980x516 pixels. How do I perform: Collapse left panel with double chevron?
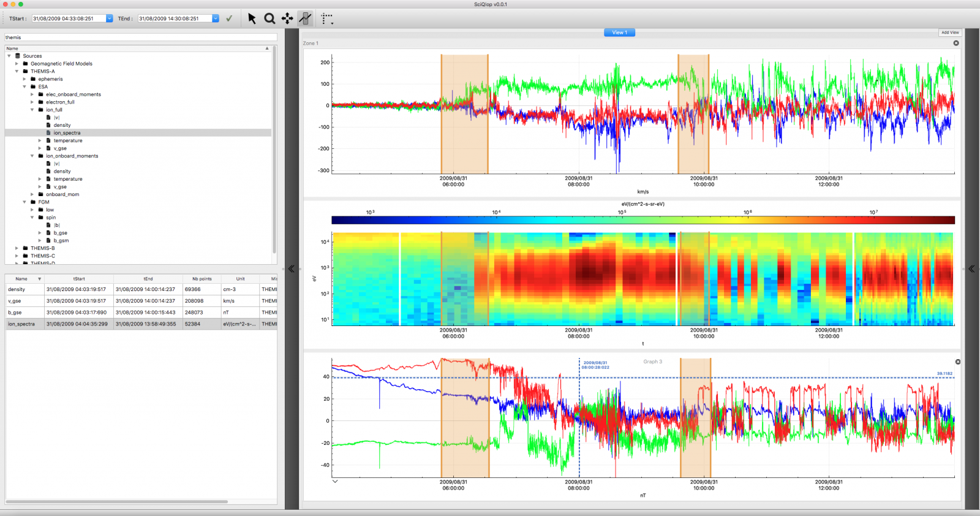click(292, 268)
